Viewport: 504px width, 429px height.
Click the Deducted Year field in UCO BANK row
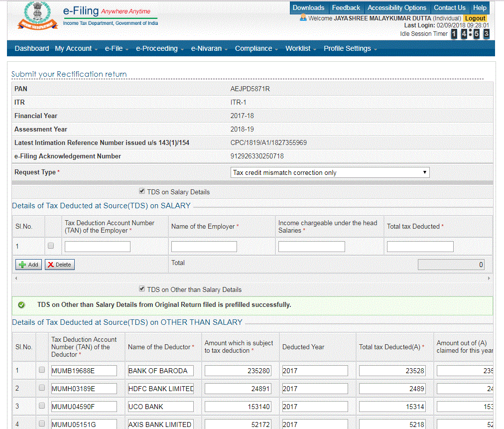(x=315, y=407)
